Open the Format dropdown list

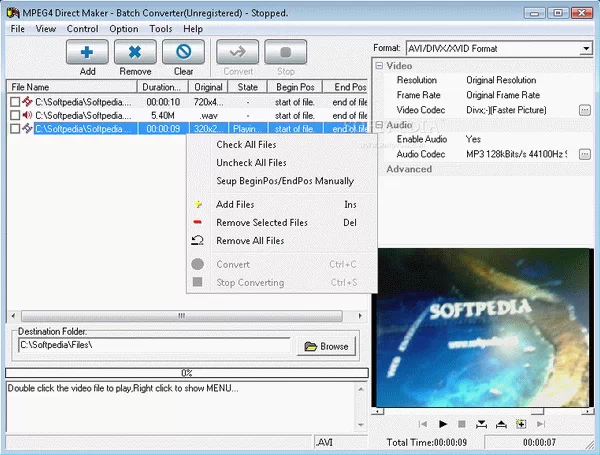coord(586,49)
